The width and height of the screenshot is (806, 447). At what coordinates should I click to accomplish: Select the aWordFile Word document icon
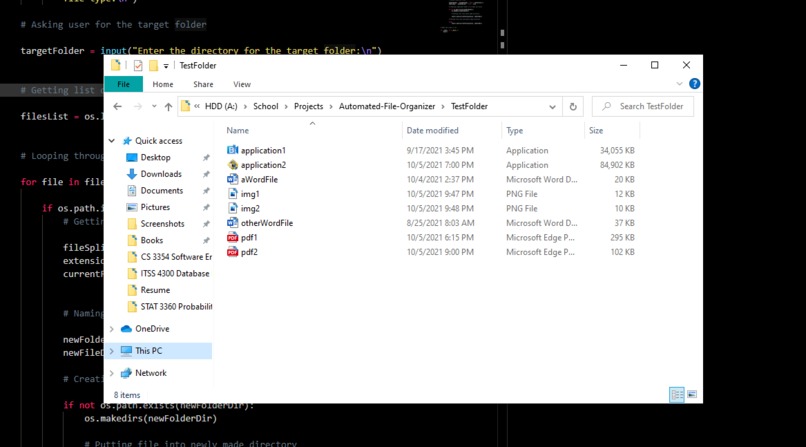pyautogui.click(x=232, y=179)
